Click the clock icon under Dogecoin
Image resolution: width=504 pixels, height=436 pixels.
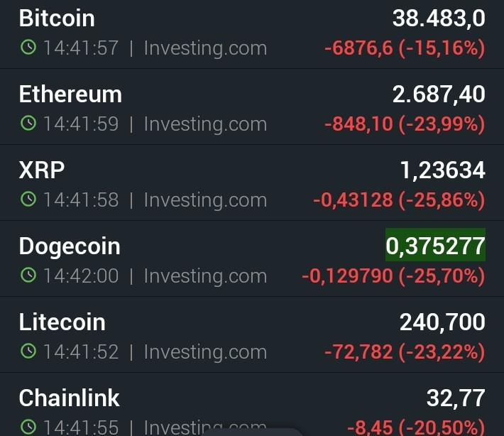pos(28,276)
